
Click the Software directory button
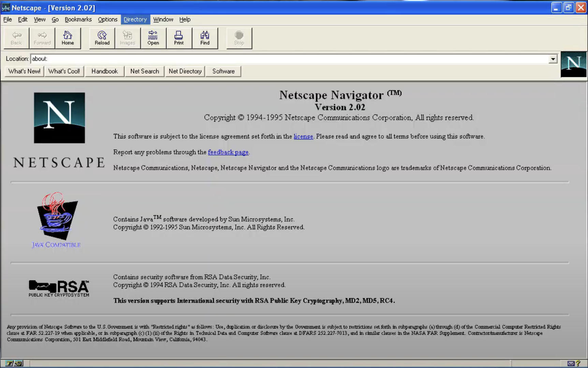click(223, 71)
